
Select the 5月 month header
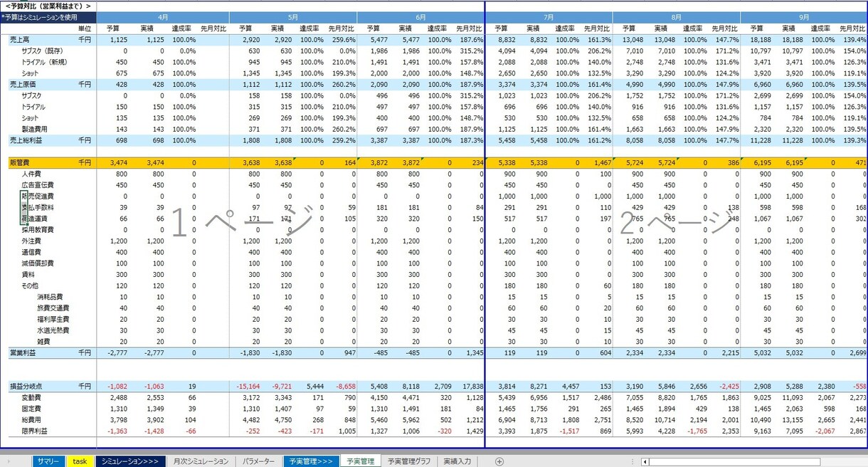point(292,16)
